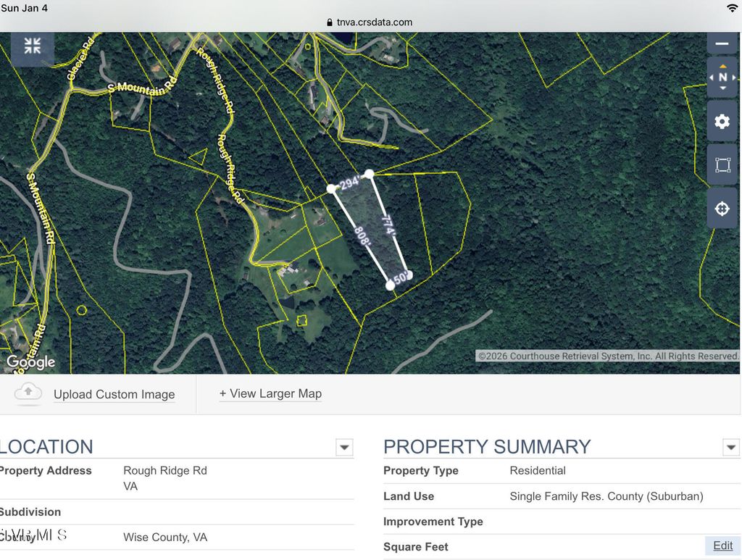Pan the map right with the compass arrow
The width and height of the screenshot is (742, 560).
point(734,78)
